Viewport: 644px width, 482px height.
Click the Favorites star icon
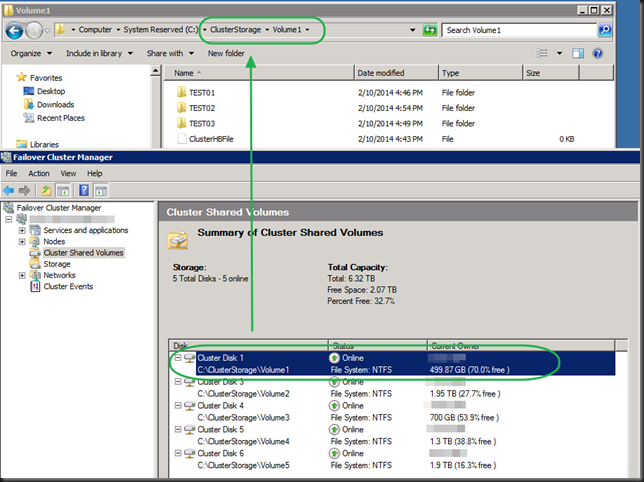coord(21,77)
